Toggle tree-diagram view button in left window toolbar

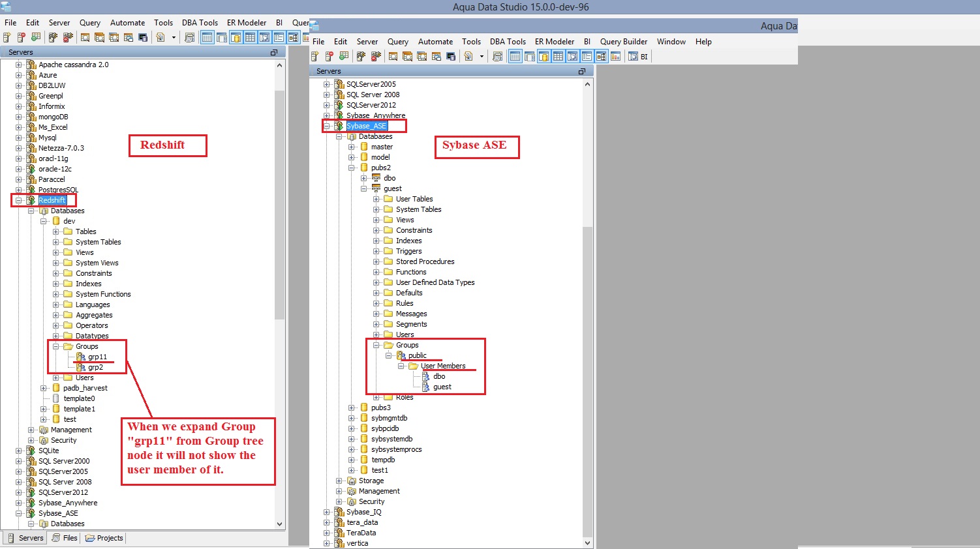tap(293, 38)
